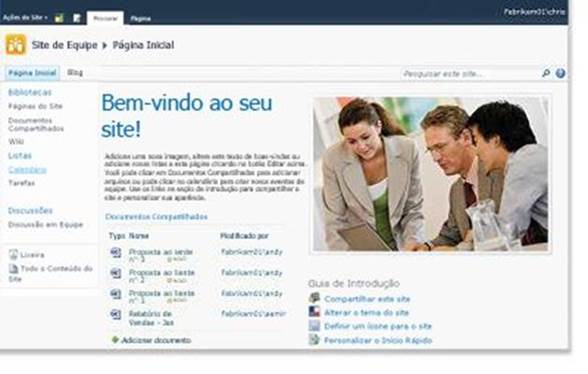Open the Calendário link in sidebar

click(x=27, y=170)
